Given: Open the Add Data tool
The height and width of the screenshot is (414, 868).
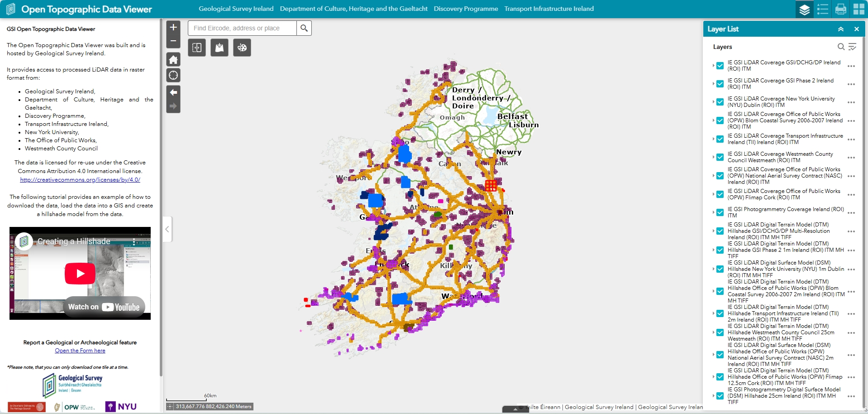Looking at the screenshot, I should pos(219,48).
